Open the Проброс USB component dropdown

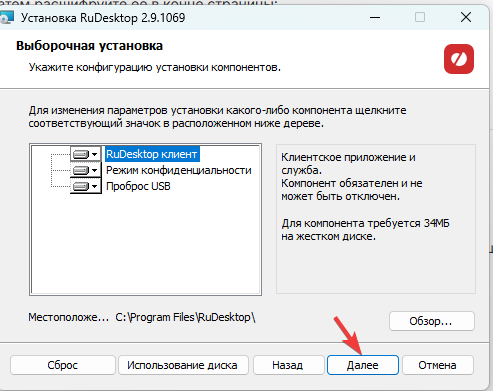[86, 186]
